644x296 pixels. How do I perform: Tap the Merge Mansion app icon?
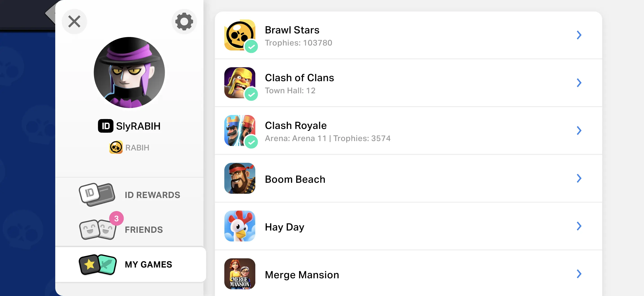[240, 274]
